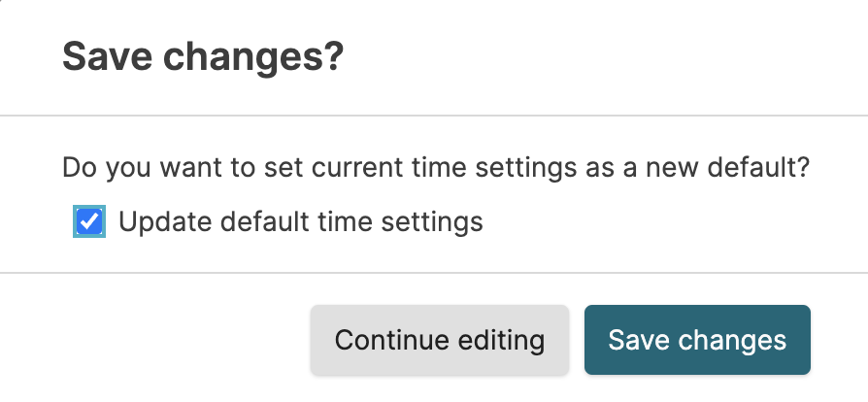Click the Continue editing button

439,340
